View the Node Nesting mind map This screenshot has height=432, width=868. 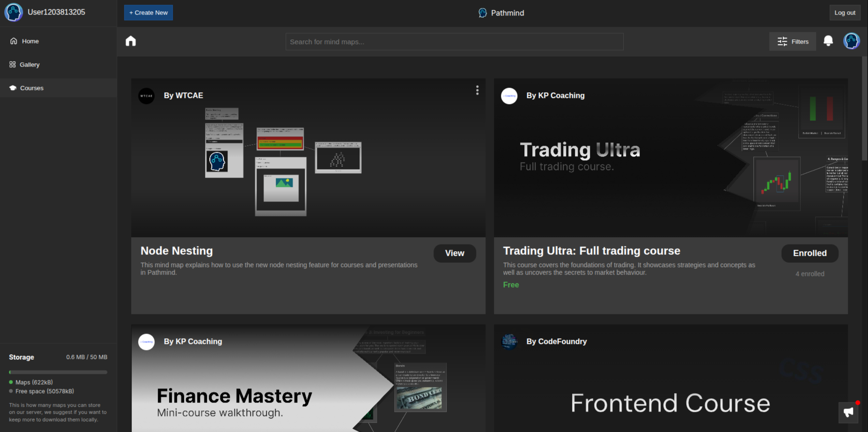[x=454, y=253]
